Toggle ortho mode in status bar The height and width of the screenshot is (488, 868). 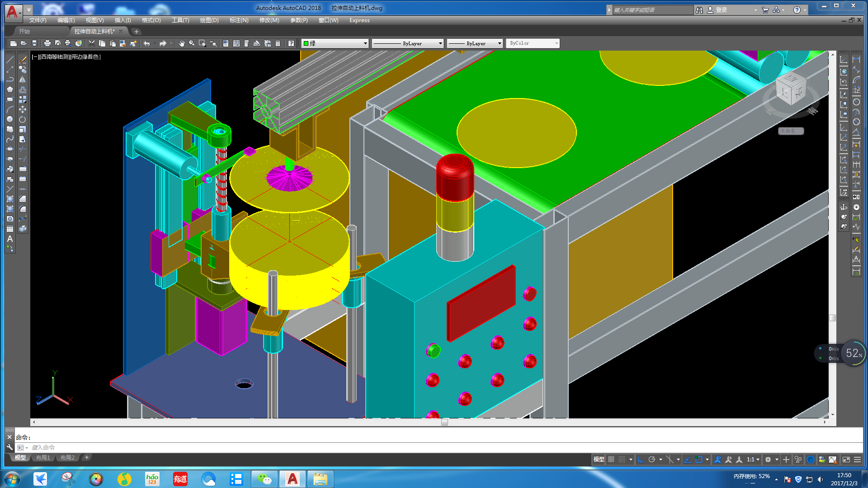click(641, 460)
